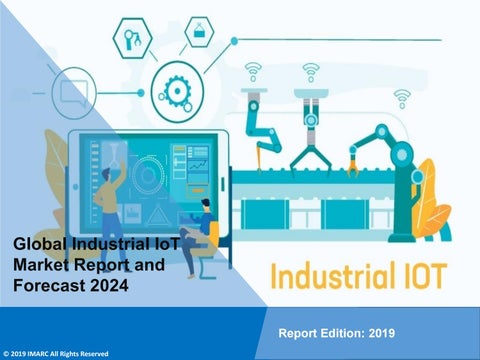480x360 pixels.
Task: Click the middle wifi signal icon
Action: pos(311,73)
